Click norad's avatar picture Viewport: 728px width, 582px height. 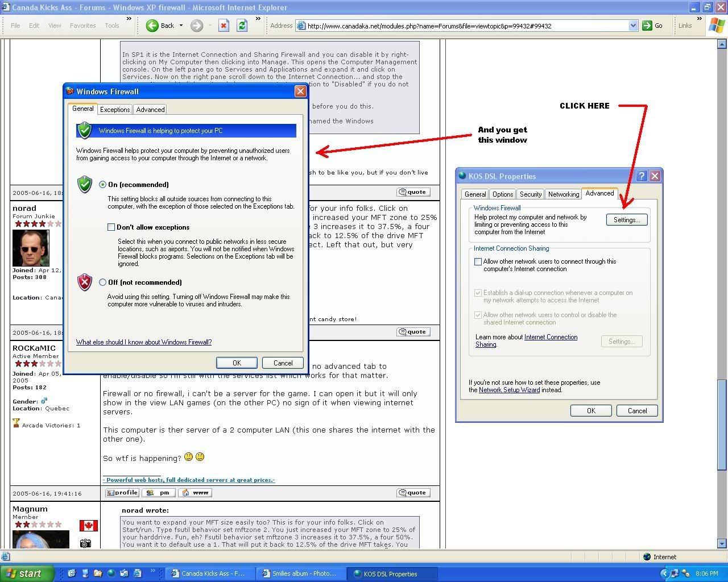coord(31,248)
